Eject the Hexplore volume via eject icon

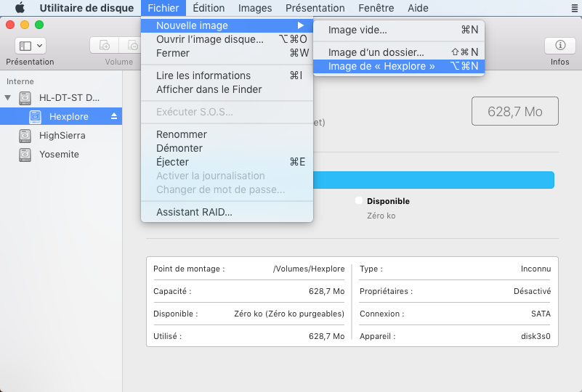click(x=114, y=116)
